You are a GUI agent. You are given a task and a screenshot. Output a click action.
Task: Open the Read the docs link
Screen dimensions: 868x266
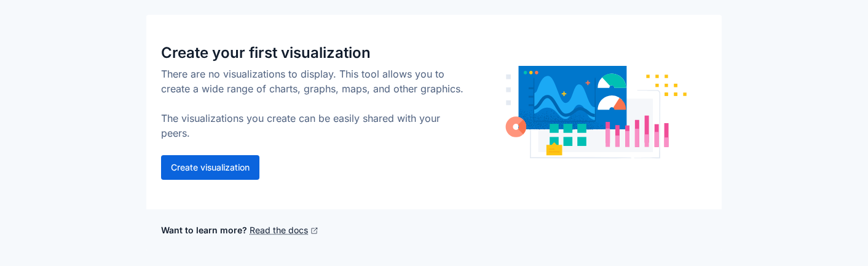pyautogui.click(x=278, y=230)
